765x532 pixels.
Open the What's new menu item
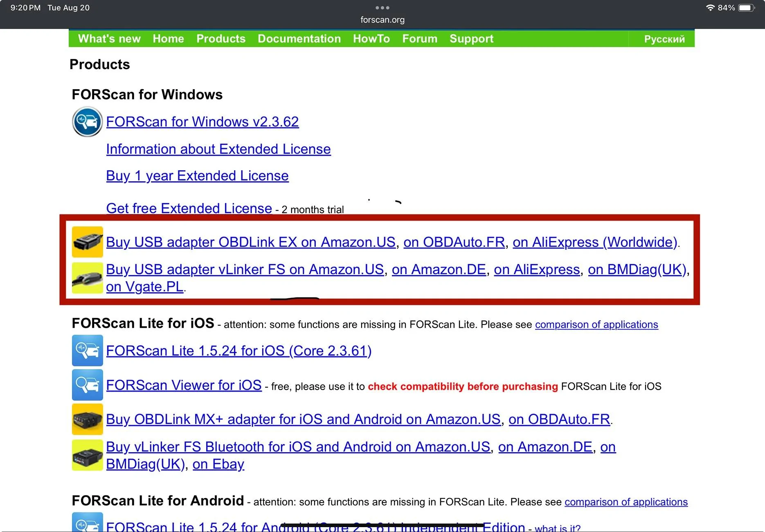(x=109, y=38)
